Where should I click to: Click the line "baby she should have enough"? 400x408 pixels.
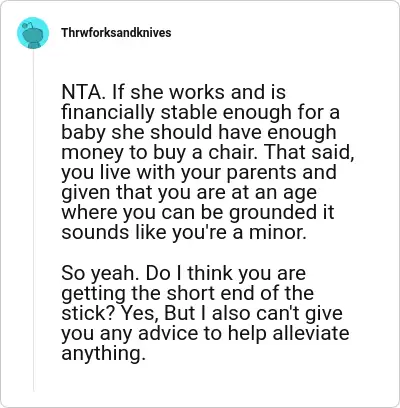point(199,132)
